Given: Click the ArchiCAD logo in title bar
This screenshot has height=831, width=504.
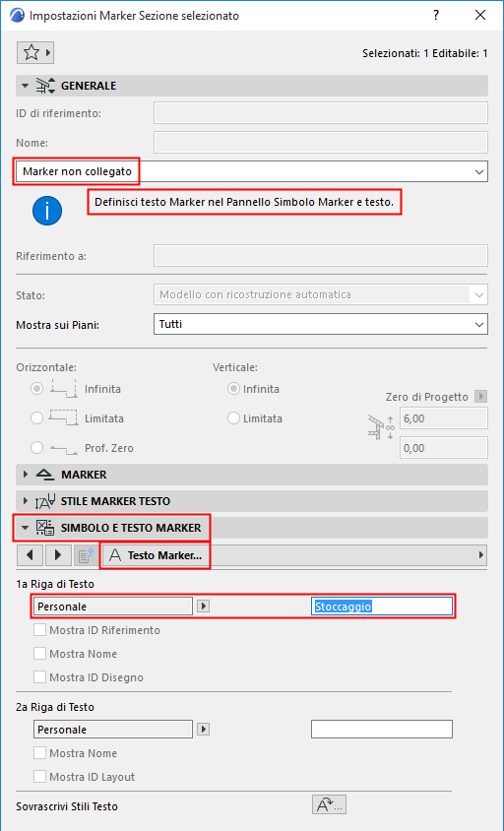Looking at the screenshot, I should (17, 16).
